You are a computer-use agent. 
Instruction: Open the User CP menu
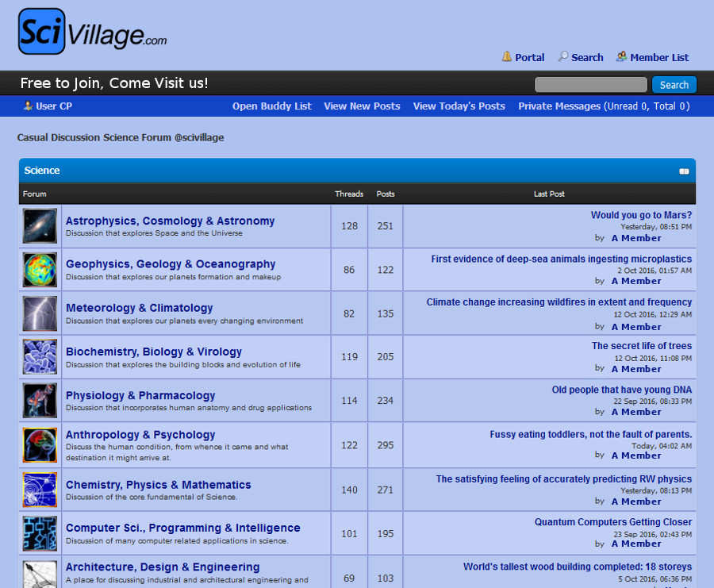click(48, 106)
